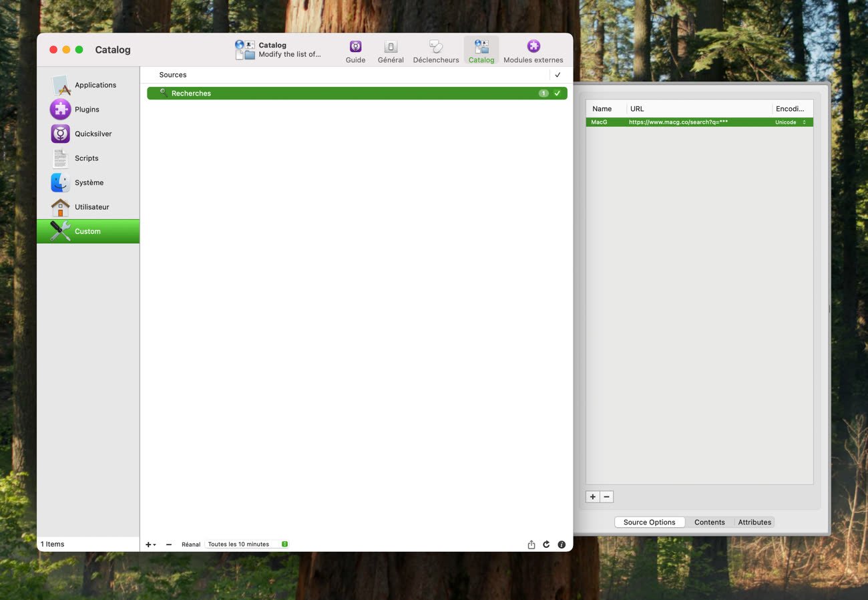Open the Général preferences pane
Image resolution: width=868 pixels, height=600 pixels.
pos(391,51)
